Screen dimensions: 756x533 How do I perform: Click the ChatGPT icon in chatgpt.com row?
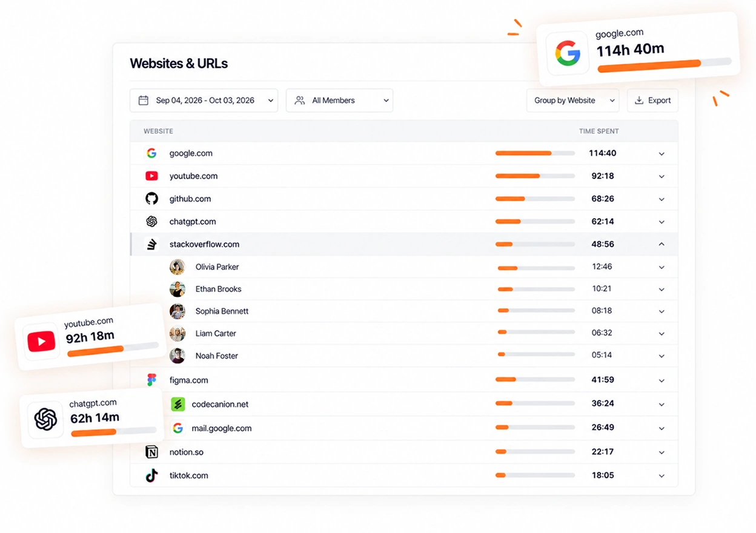(151, 222)
